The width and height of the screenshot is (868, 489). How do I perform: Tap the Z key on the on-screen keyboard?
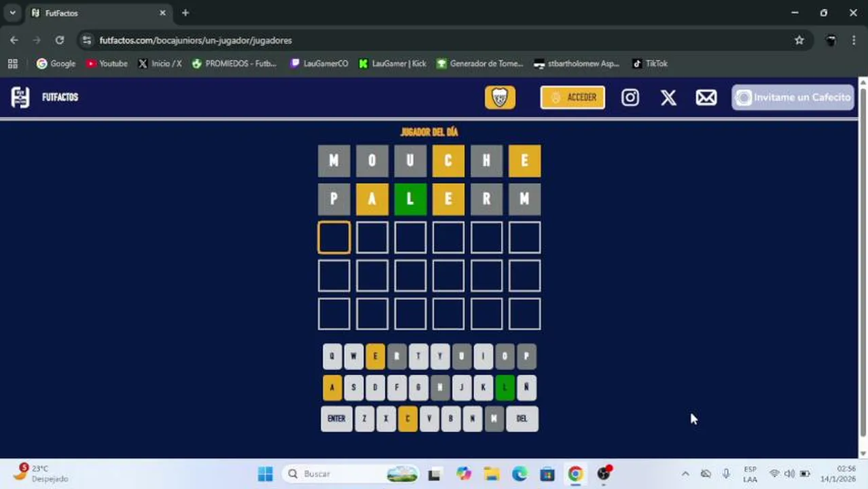tap(364, 419)
